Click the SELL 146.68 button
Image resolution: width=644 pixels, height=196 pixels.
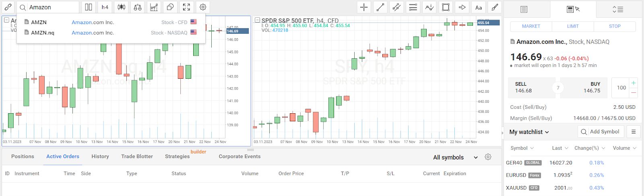pyautogui.click(x=531, y=88)
